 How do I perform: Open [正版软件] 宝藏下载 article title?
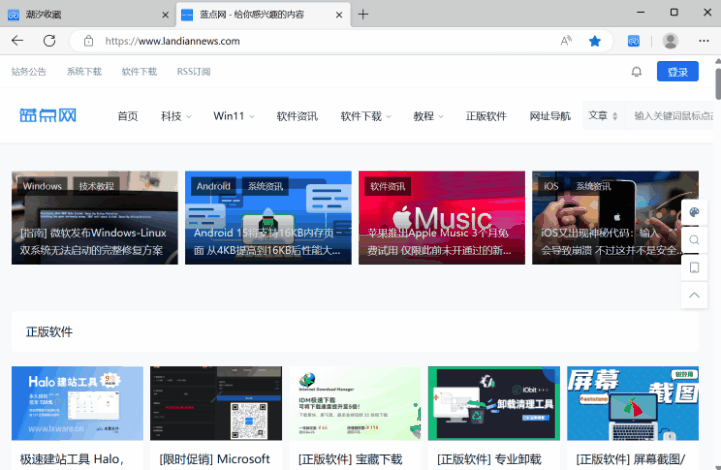(x=350, y=459)
